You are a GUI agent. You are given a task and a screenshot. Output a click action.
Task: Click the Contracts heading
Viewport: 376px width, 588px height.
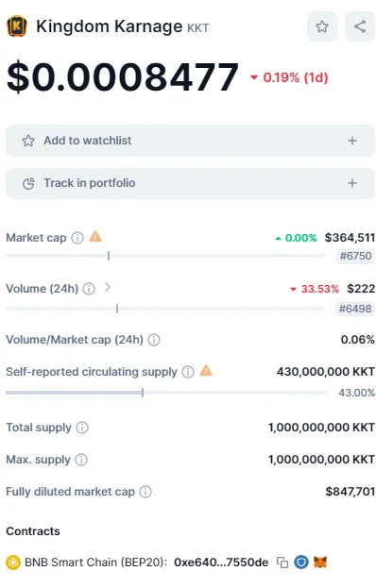coord(33,531)
